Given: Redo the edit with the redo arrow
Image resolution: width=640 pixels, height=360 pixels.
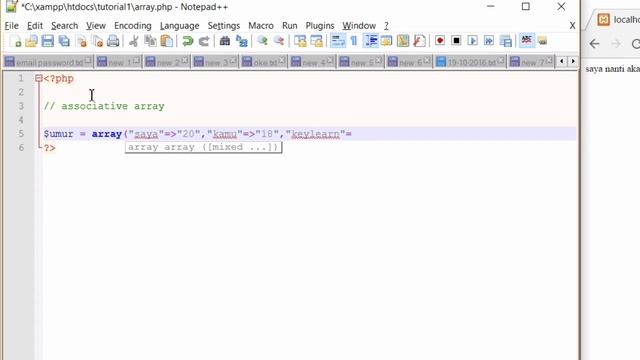Looking at the screenshot, I should click(x=204, y=41).
